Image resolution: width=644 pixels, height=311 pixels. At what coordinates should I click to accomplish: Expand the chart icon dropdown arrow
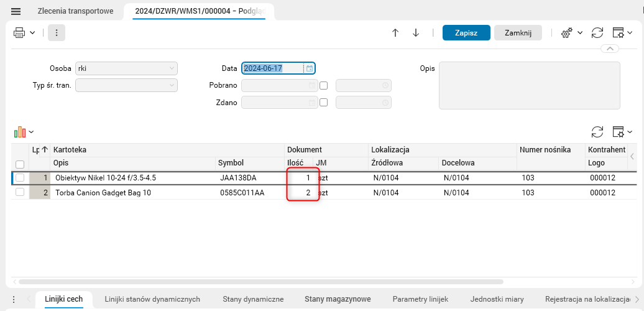tap(31, 132)
